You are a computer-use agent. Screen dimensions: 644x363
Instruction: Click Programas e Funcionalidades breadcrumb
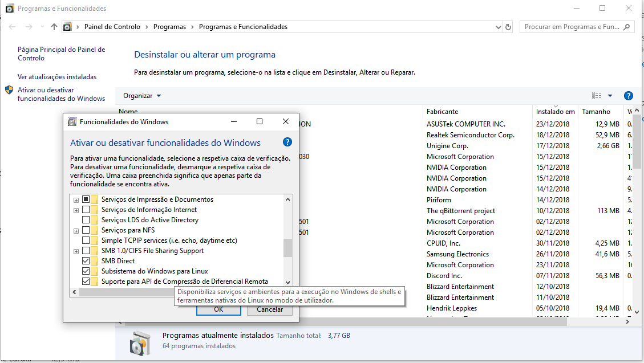pos(243,27)
